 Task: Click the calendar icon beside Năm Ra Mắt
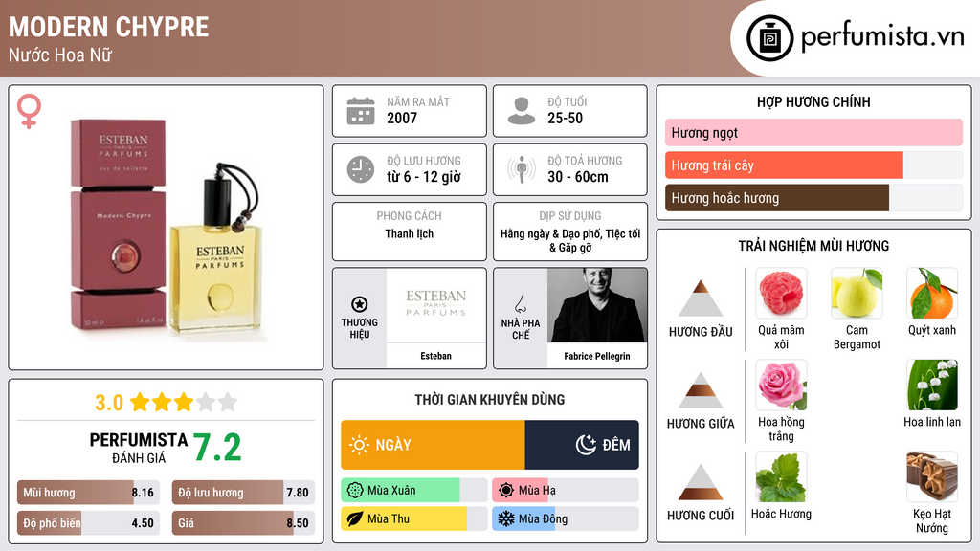pyautogui.click(x=361, y=111)
